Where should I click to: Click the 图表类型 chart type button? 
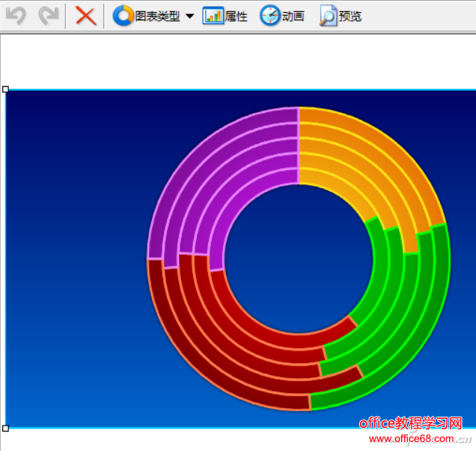tap(146, 16)
